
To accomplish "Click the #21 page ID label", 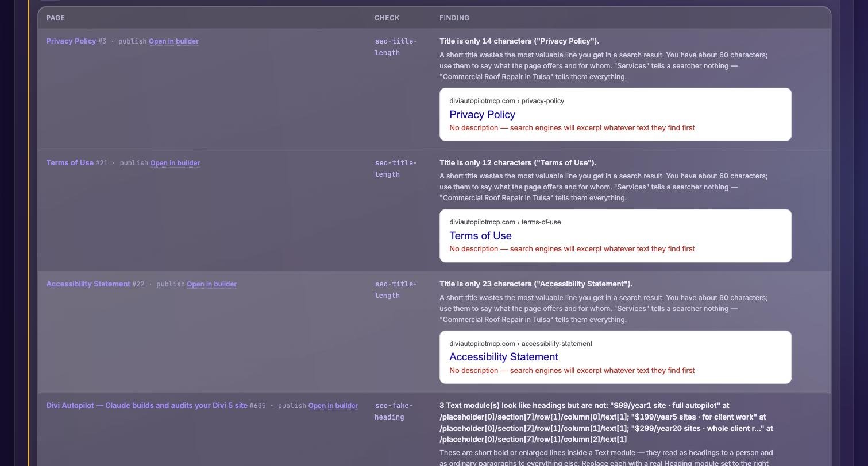I will tap(102, 163).
